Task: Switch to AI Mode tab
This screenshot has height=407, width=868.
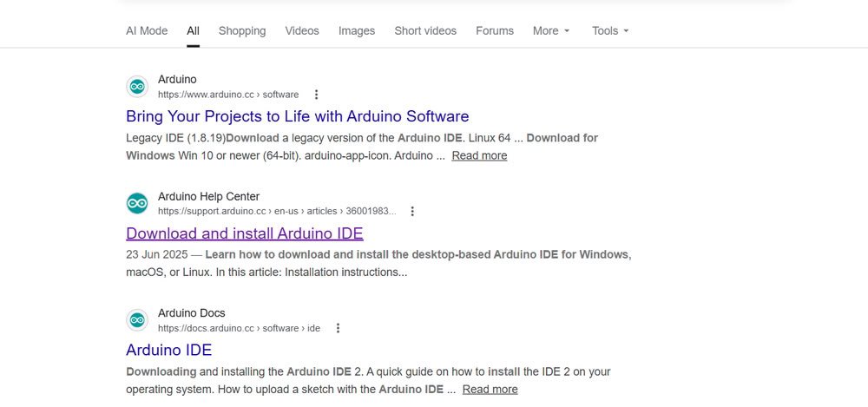Action: (147, 31)
